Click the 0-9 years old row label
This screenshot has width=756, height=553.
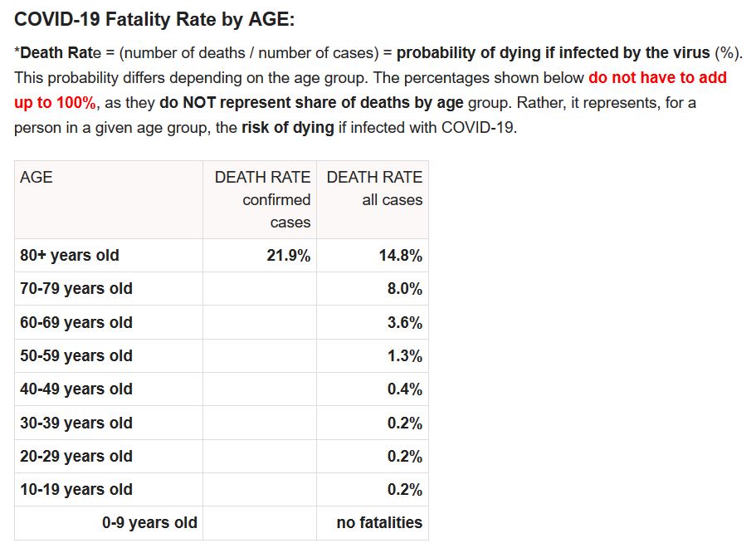150,523
